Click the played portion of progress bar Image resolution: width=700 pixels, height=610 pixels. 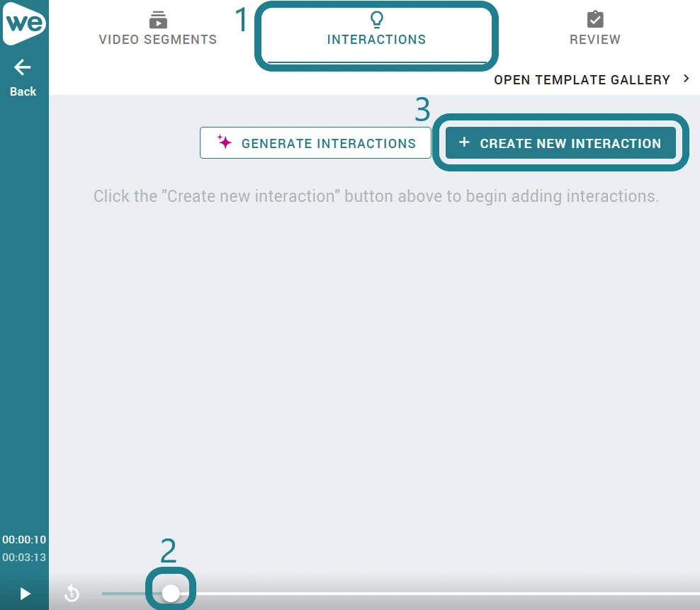click(x=132, y=594)
